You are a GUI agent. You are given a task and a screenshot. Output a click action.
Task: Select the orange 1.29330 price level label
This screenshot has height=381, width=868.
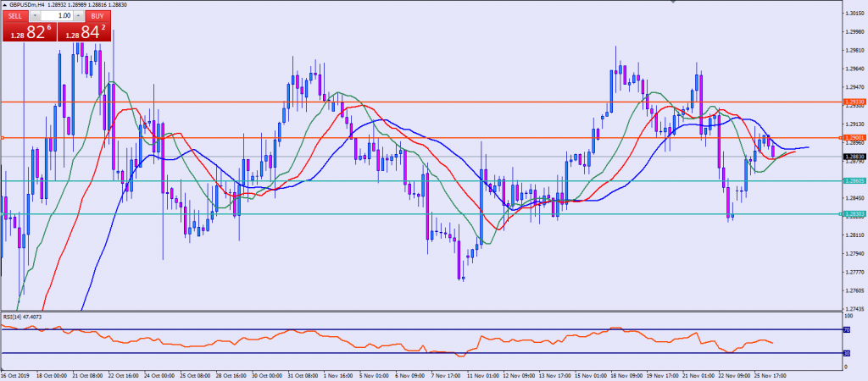854,102
